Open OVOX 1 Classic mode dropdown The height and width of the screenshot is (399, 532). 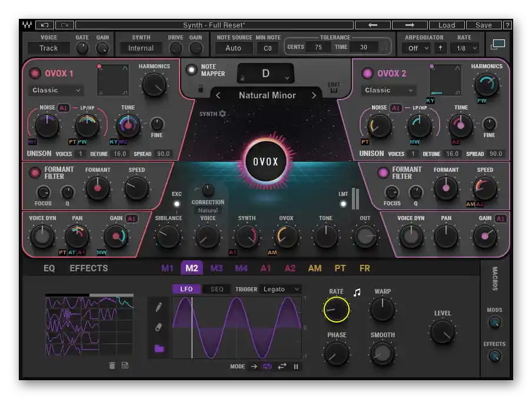pos(56,90)
